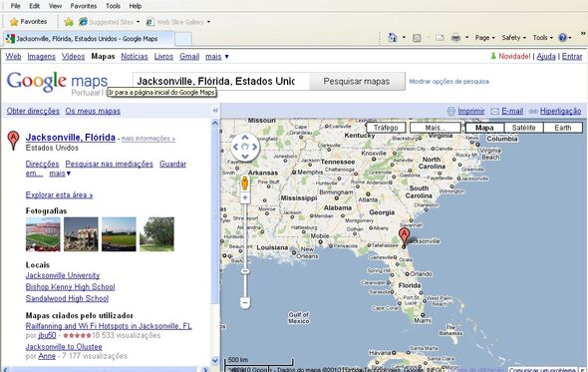The height and width of the screenshot is (372, 588).
Task: Open the Tools menu in menu bar
Action: coord(113,6)
